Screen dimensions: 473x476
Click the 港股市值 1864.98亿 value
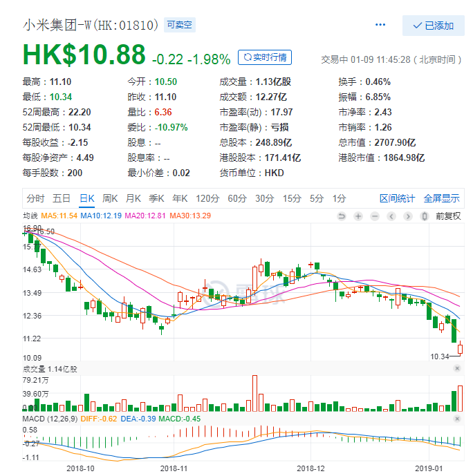point(404,158)
